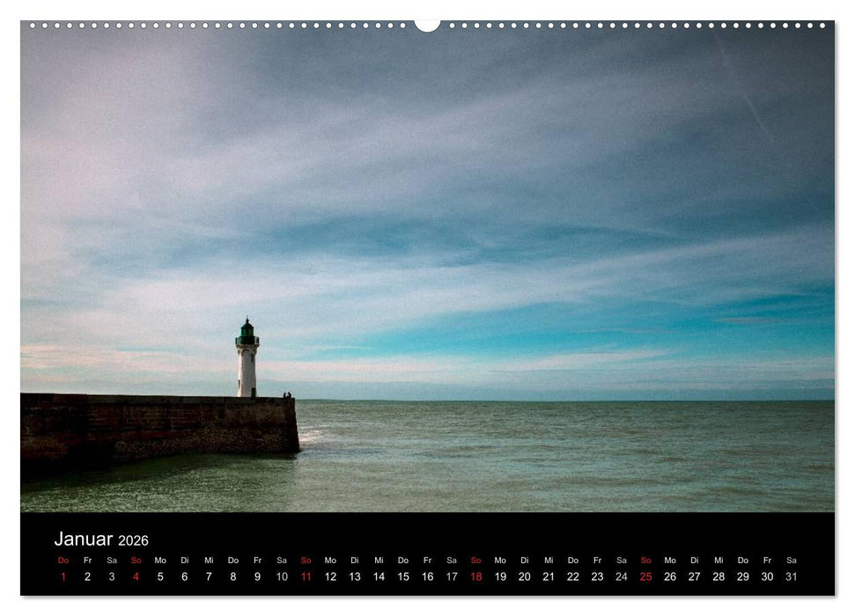The width and height of the screenshot is (855, 616).
Task: Select the sky area of the photo
Action: click(x=528, y=176)
